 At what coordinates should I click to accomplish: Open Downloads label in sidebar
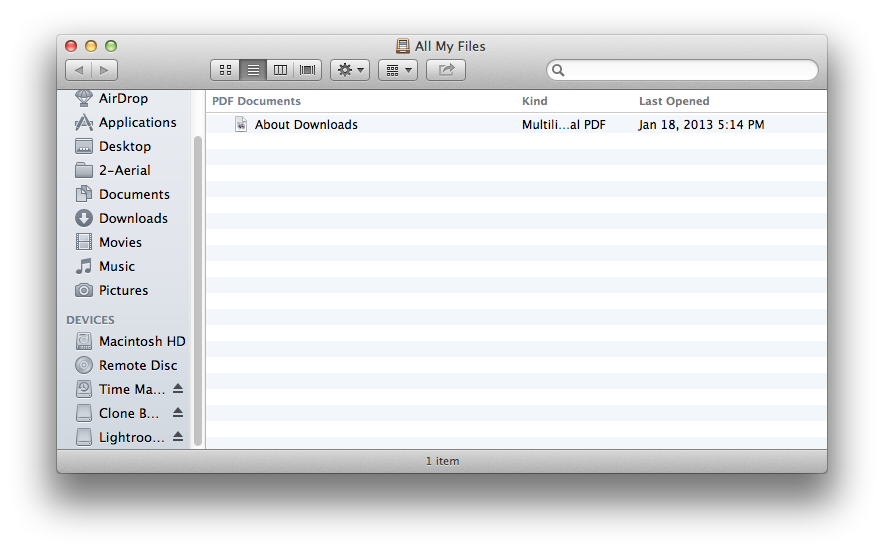pos(134,218)
